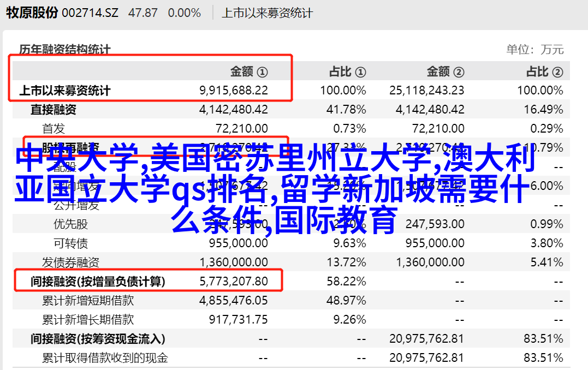This screenshot has width=588, height=370.
Task: Select the 占比 ② column header
Action: pos(545,71)
